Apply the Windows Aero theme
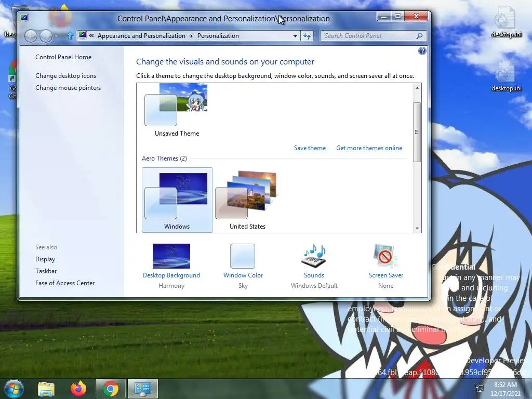The width and height of the screenshot is (532, 399). click(177, 200)
